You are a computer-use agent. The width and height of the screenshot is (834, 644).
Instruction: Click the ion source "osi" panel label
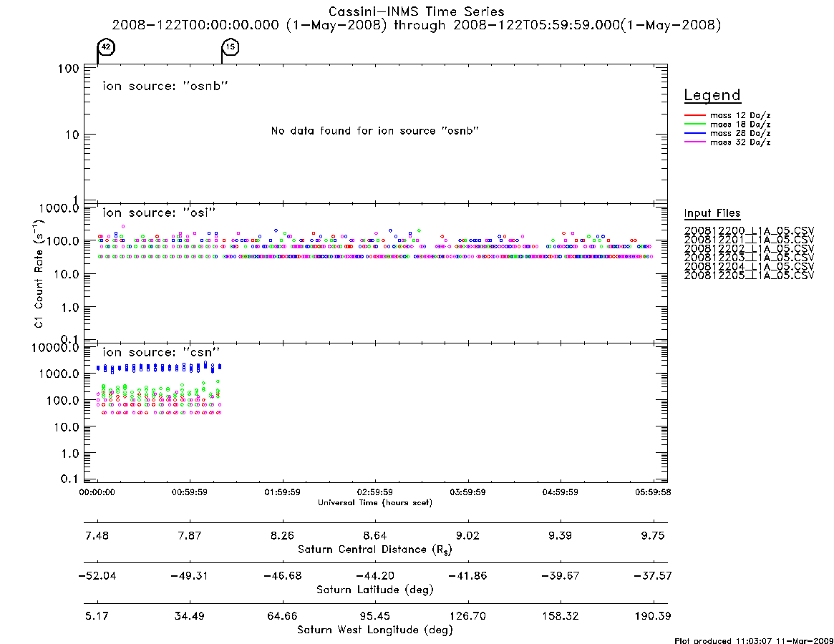point(159,213)
